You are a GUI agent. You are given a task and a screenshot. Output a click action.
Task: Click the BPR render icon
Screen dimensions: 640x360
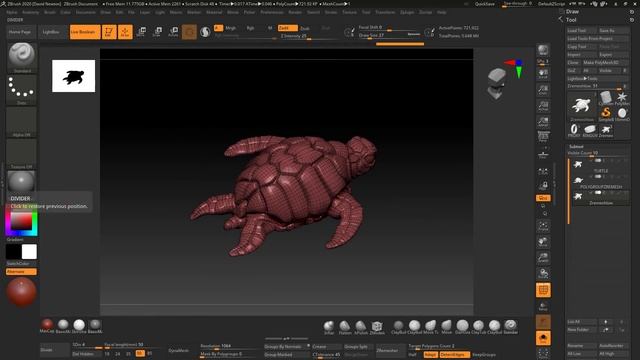[543, 50]
